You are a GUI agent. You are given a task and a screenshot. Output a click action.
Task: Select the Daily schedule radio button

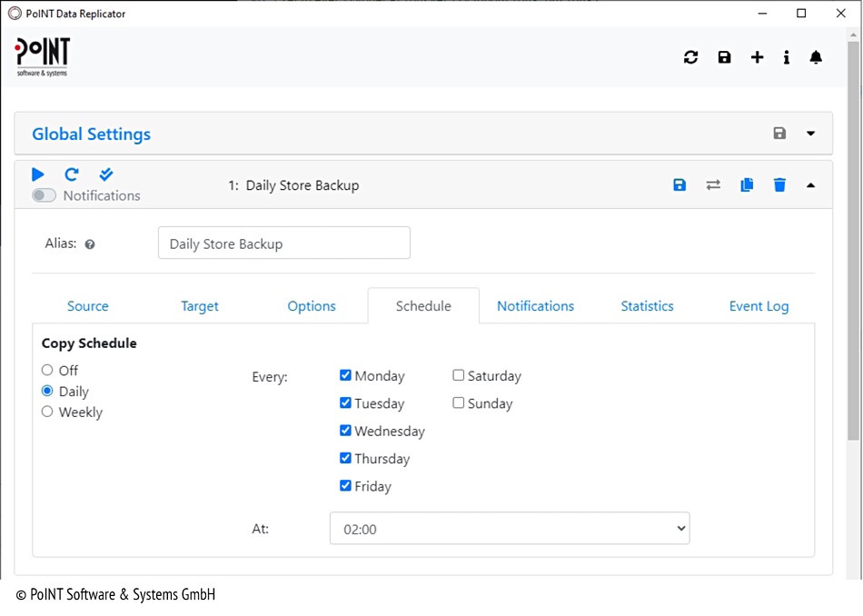47,391
